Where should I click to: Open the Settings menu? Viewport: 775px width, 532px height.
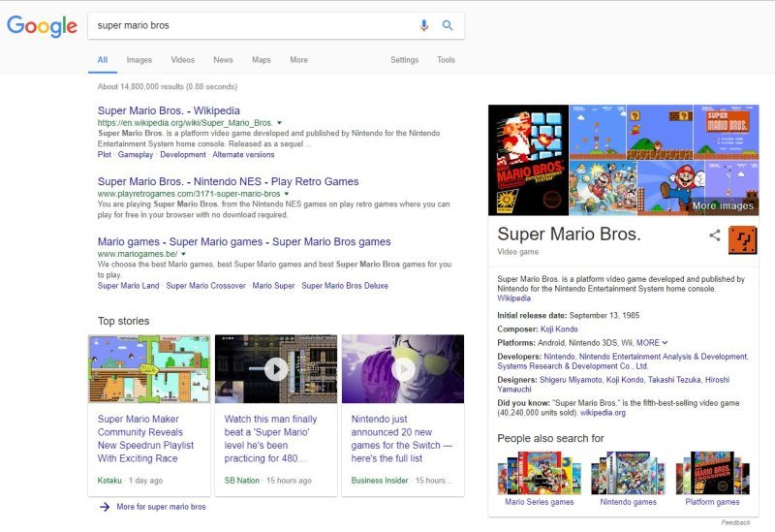click(404, 60)
